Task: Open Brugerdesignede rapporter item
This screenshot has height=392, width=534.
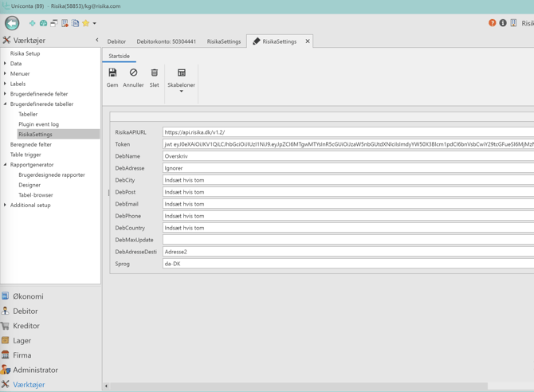Action: [52, 174]
